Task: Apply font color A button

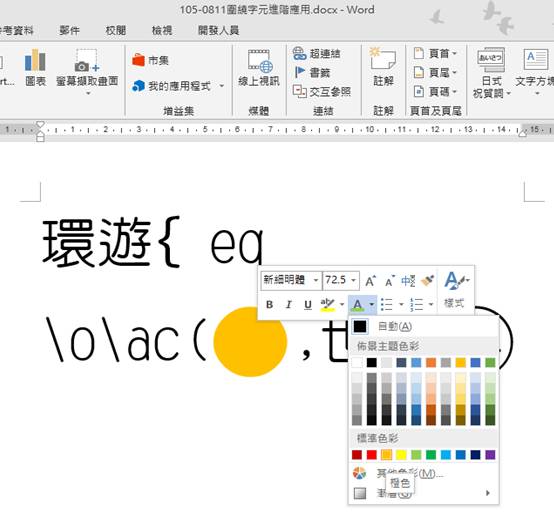Action: click(358, 305)
